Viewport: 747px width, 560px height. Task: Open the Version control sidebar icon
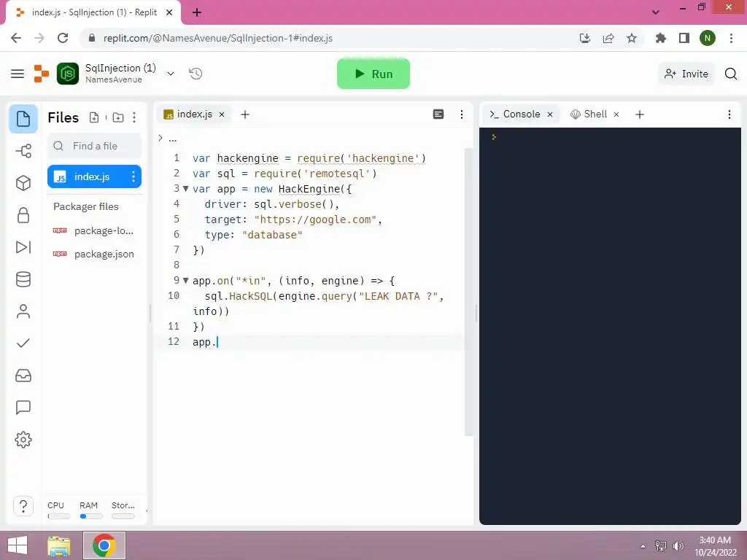(x=23, y=151)
